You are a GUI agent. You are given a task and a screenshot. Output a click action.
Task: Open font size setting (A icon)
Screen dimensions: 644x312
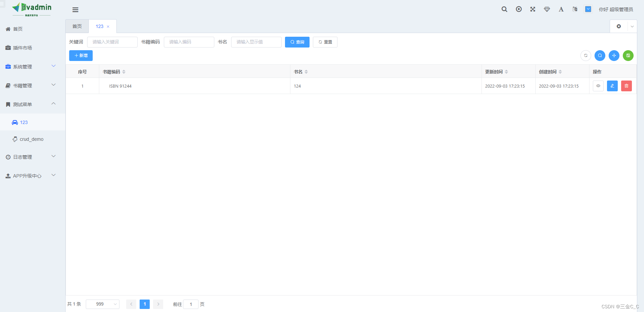click(x=561, y=9)
